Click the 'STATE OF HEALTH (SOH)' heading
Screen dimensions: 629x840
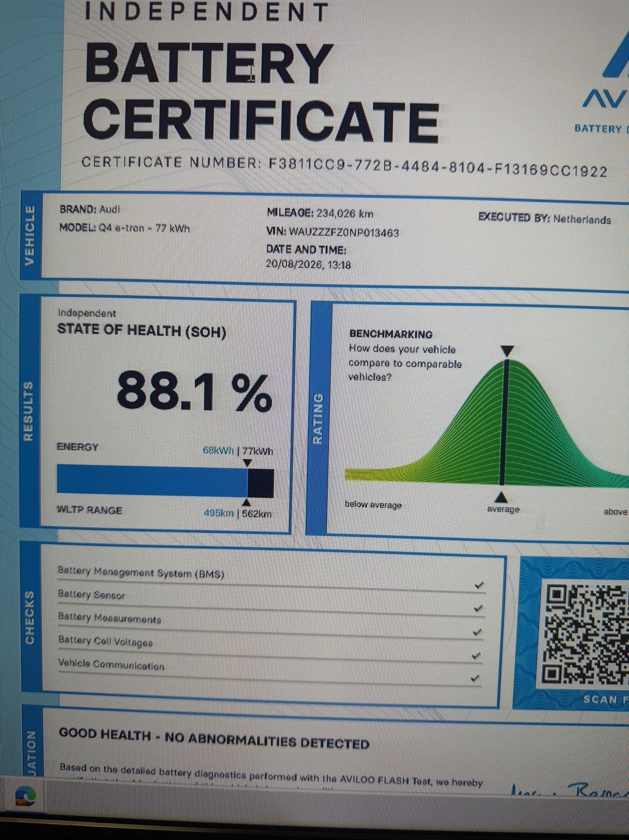pos(142,331)
